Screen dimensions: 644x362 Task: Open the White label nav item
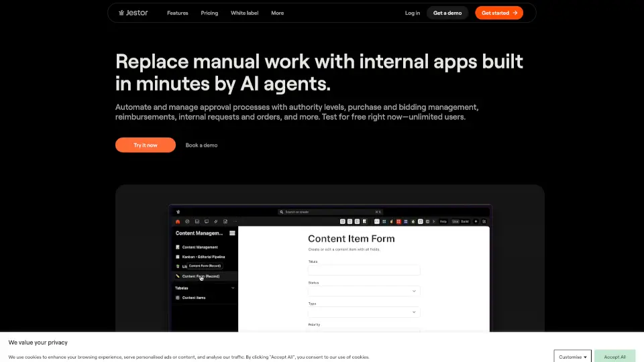[x=243, y=13]
